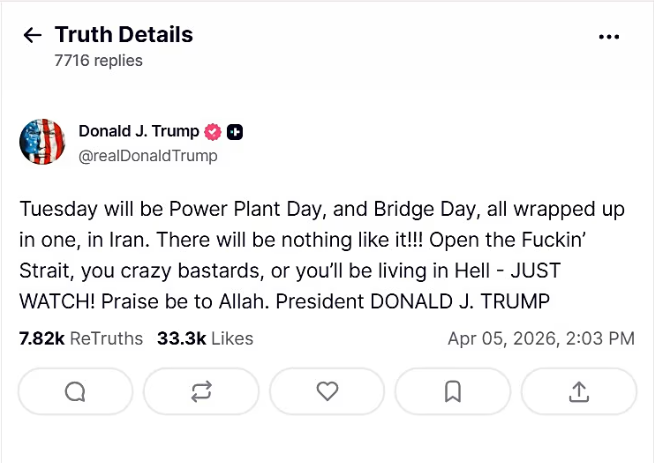Screen dimensions: 654x463
Task: Like the post with the heart icon
Action: (327, 393)
